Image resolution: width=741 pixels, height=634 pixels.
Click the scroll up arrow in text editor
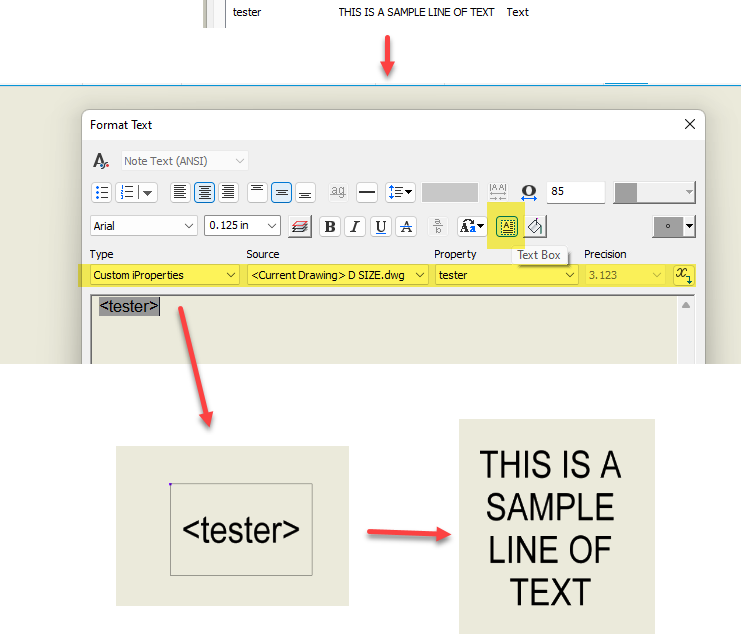point(686,305)
